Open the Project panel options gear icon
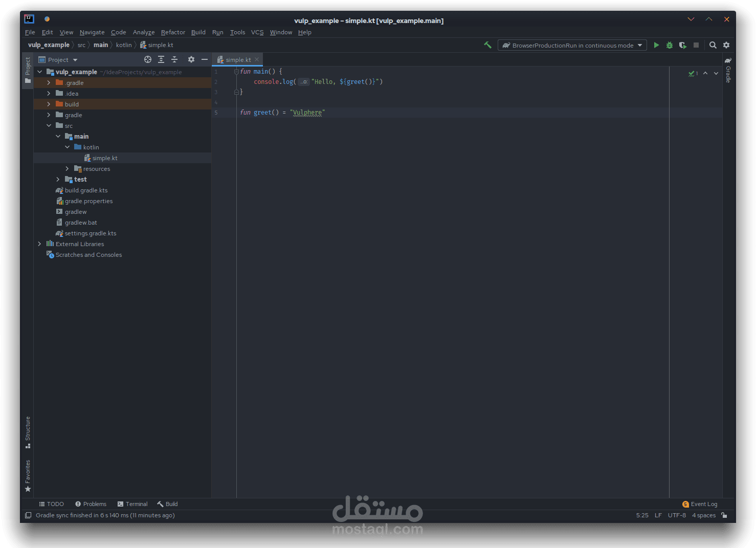 point(191,59)
